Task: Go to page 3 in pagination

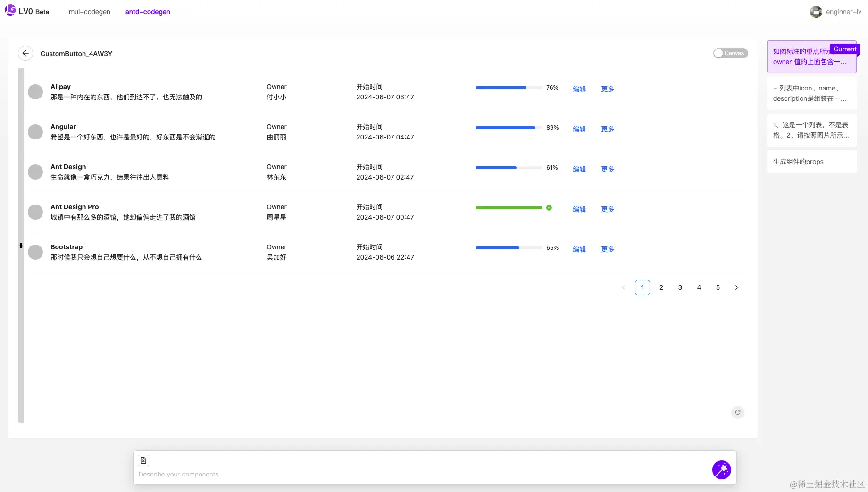Action: tap(680, 287)
